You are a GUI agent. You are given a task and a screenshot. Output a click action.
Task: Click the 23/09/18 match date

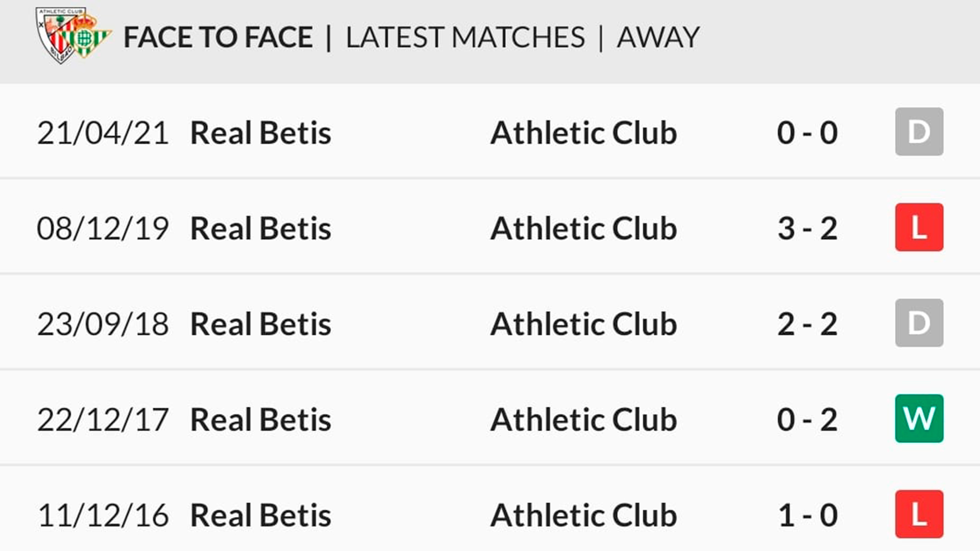(103, 324)
